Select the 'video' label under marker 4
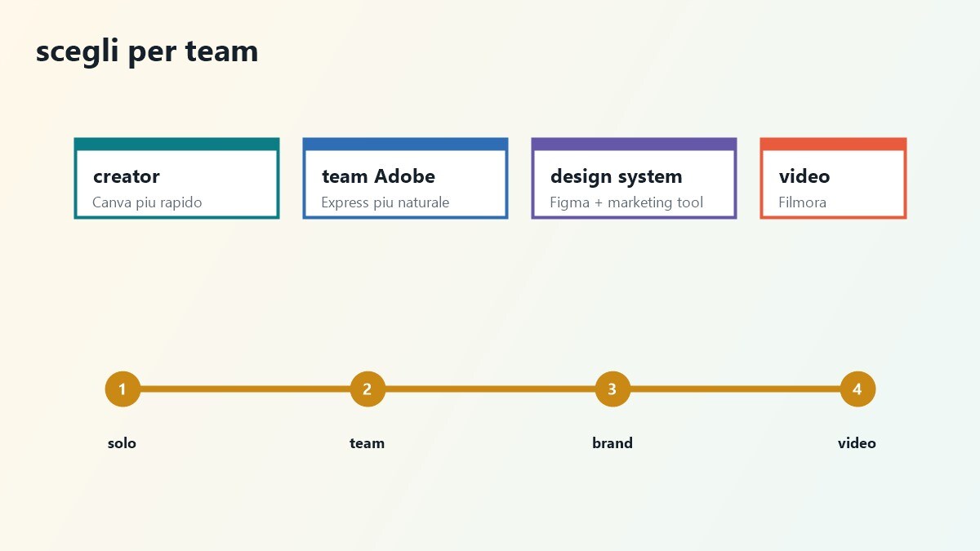 click(x=857, y=443)
